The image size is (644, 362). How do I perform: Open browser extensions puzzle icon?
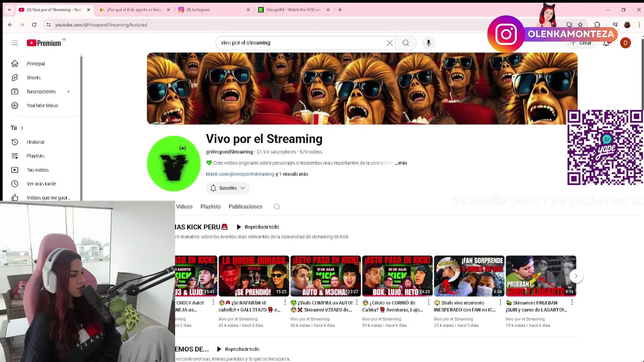597,25
